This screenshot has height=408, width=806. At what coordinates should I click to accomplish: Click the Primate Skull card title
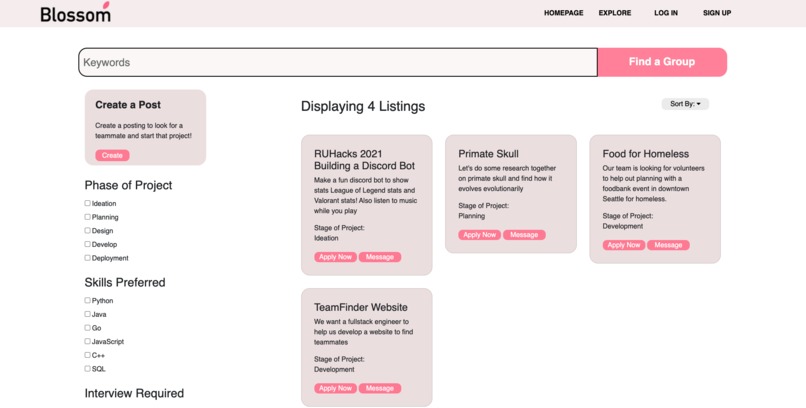click(x=488, y=154)
